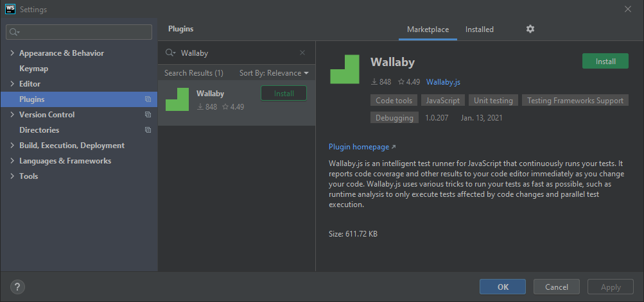Click 4.49 rating in details pane
This screenshot has height=302, width=644.
click(409, 82)
